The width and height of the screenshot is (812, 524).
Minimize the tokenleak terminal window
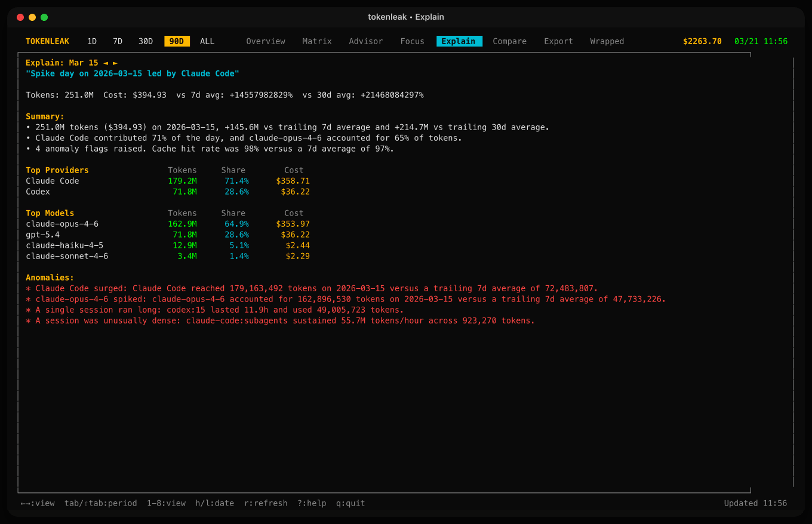[x=32, y=17]
